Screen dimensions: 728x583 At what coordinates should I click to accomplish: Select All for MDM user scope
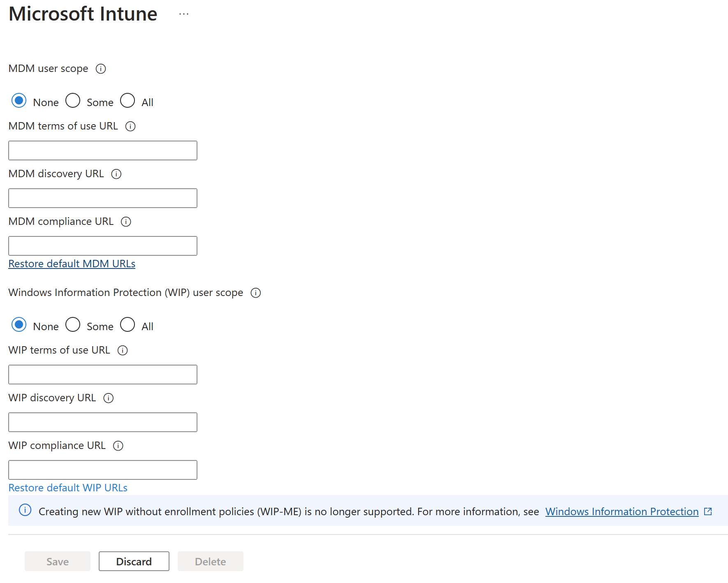pyautogui.click(x=128, y=101)
